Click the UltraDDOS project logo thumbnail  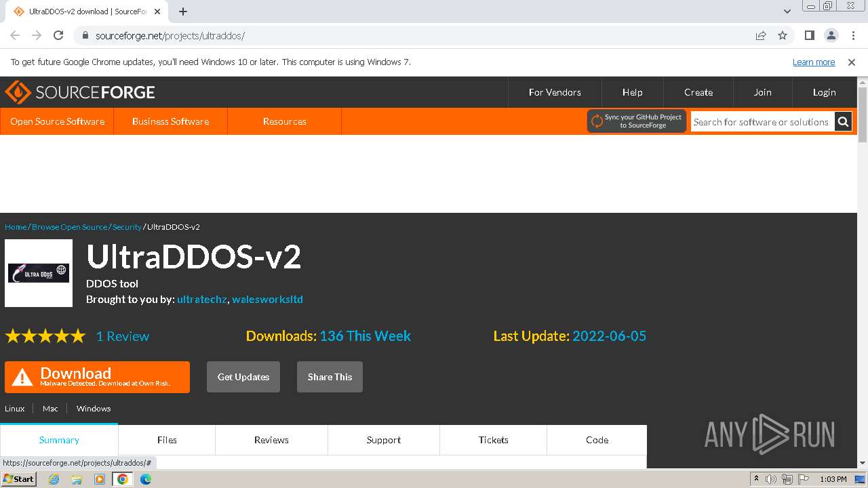pos(39,273)
